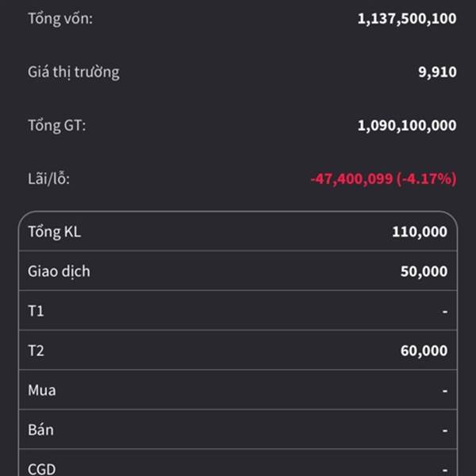Tap the 1,137,500,100 capital value
The image size is (476, 476).
(x=407, y=19)
